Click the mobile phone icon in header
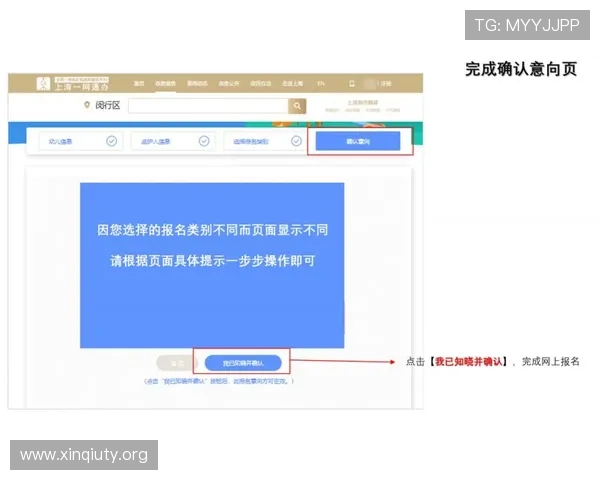The height and width of the screenshot is (480, 600). pyautogui.click(x=352, y=83)
